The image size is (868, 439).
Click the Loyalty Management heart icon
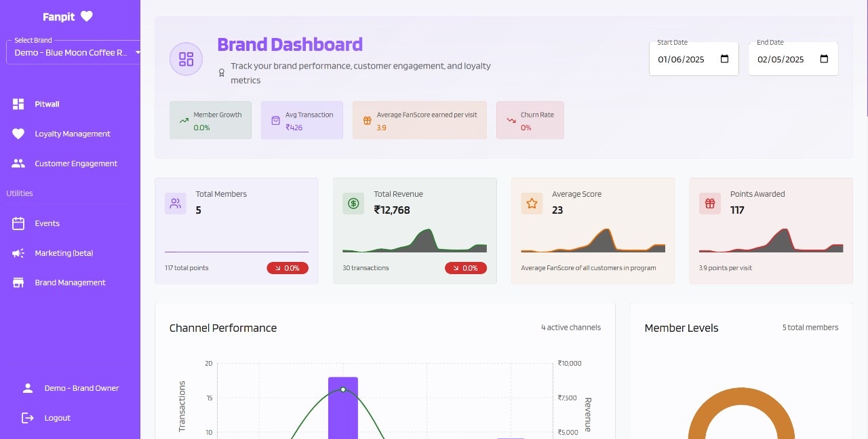[18, 134]
